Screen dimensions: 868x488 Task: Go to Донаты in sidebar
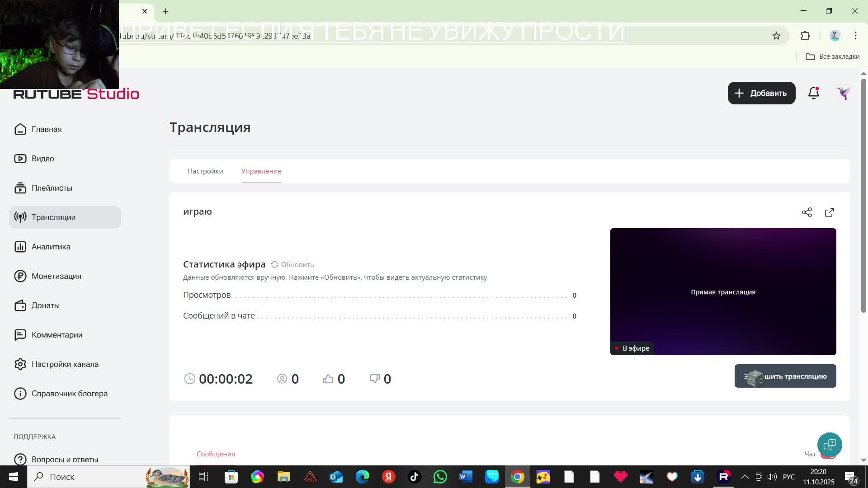pos(45,305)
